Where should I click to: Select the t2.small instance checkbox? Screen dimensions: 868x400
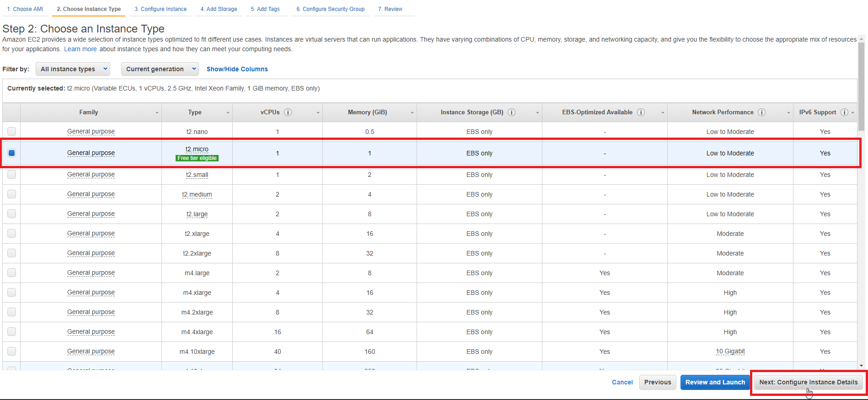point(12,174)
